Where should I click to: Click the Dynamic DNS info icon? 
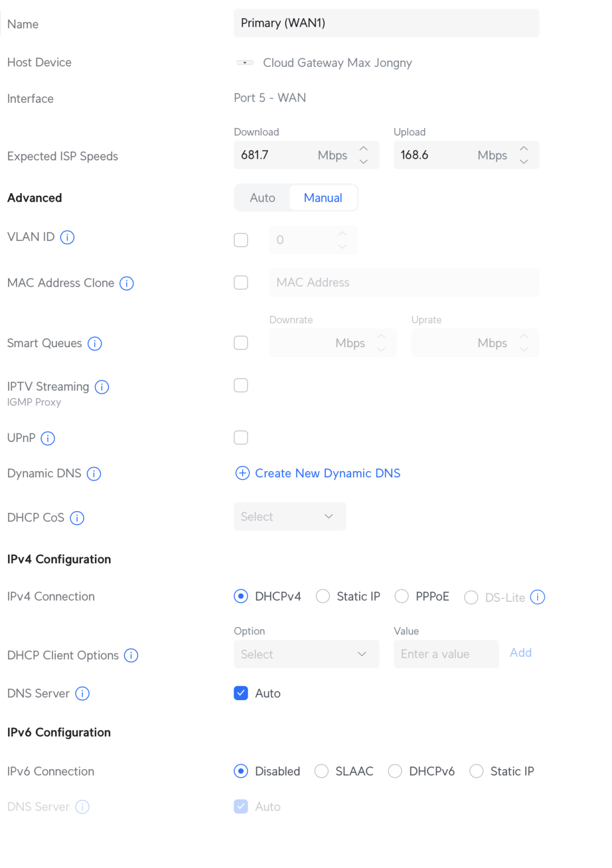click(x=94, y=474)
